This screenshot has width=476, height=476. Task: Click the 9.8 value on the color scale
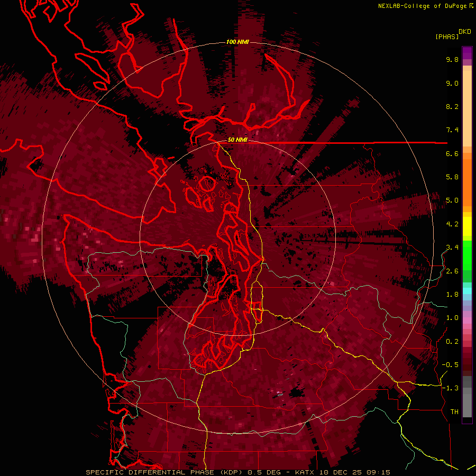tap(452, 59)
